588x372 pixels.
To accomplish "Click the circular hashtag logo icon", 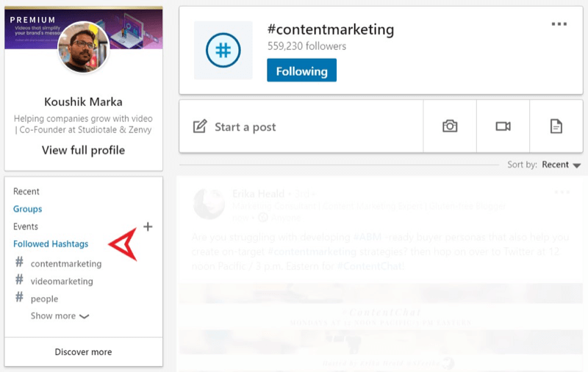I will (x=223, y=50).
